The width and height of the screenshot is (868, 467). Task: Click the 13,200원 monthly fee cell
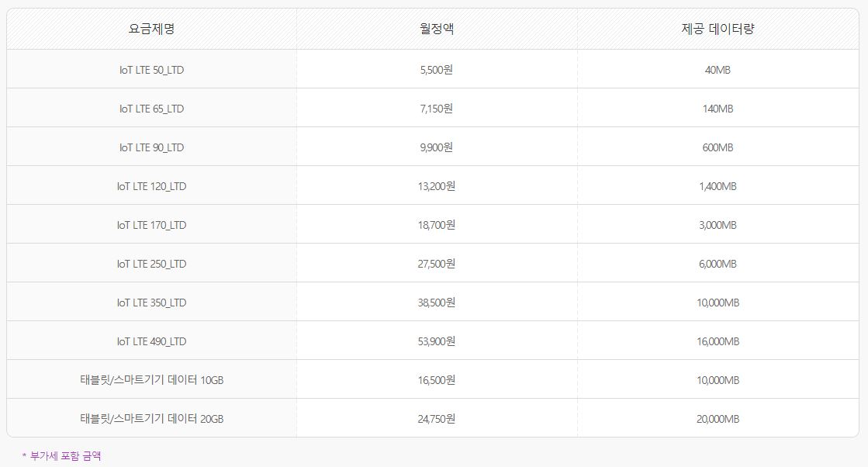click(x=436, y=186)
